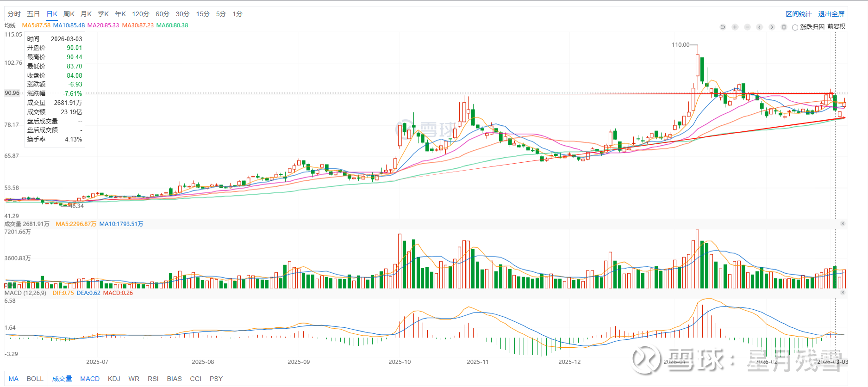The height and width of the screenshot is (387, 868).
Task: Choose the BOLL indicator at the bottom
Action: coord(35,379)
